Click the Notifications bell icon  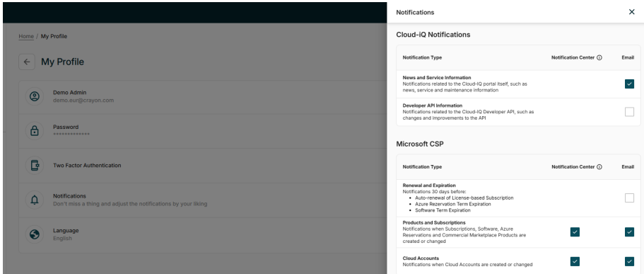click(x=35, y=200)
